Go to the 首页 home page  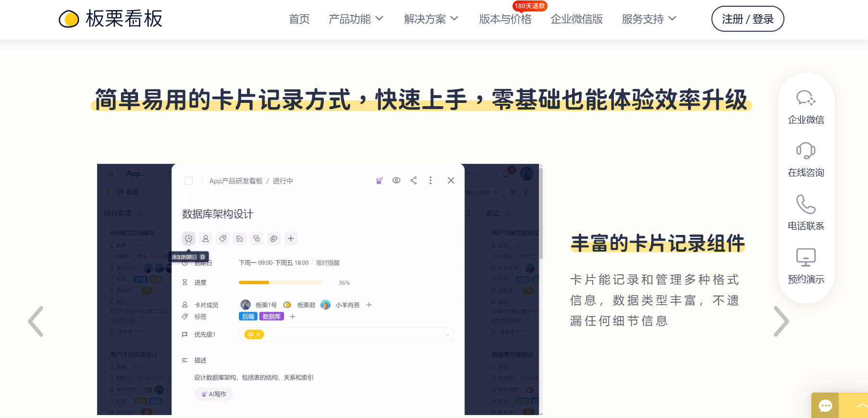(x=299, y=19)
